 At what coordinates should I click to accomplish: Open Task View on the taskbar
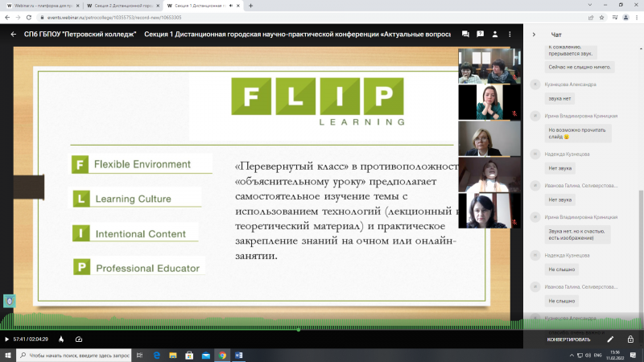139,356
